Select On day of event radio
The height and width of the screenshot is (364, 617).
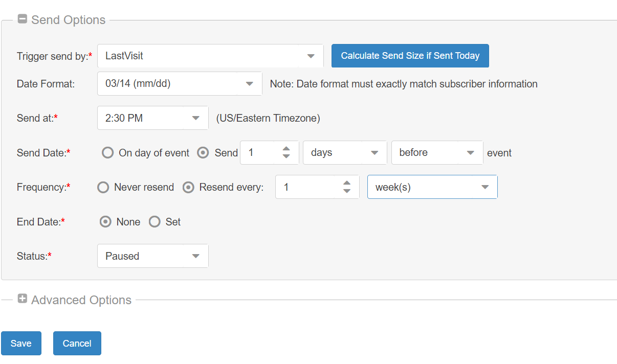pos(107,153)
